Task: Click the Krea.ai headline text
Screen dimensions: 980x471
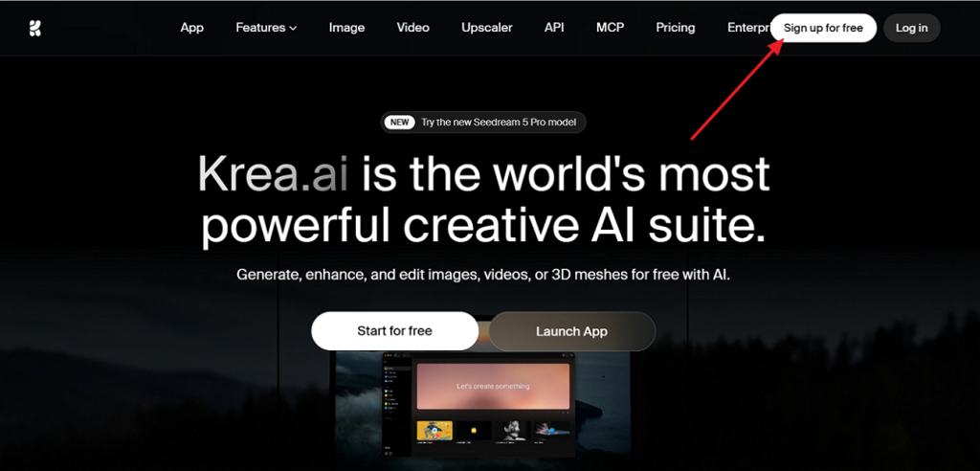Action: [273, 174]
